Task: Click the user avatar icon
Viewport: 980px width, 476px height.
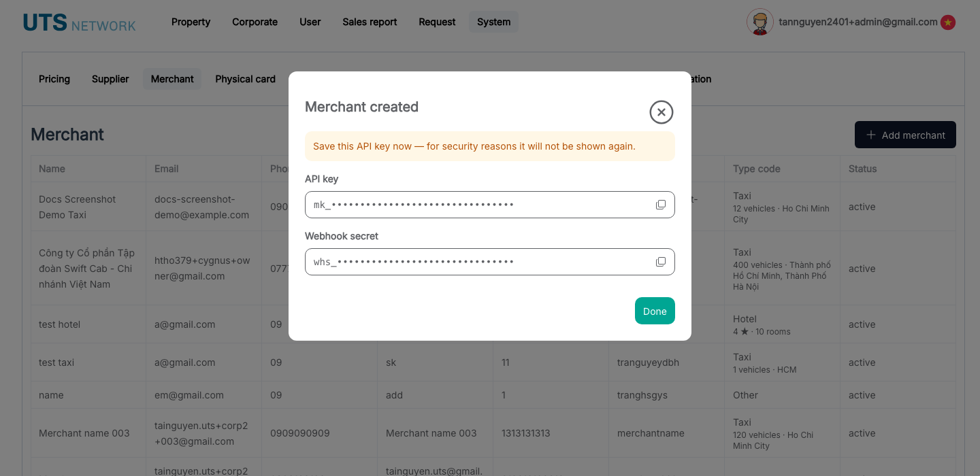Action: pyautogui.click(x=759, y=22)
